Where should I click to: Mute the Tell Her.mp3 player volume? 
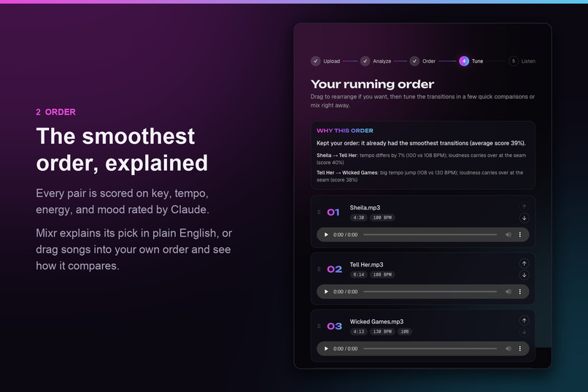point(508,292)
